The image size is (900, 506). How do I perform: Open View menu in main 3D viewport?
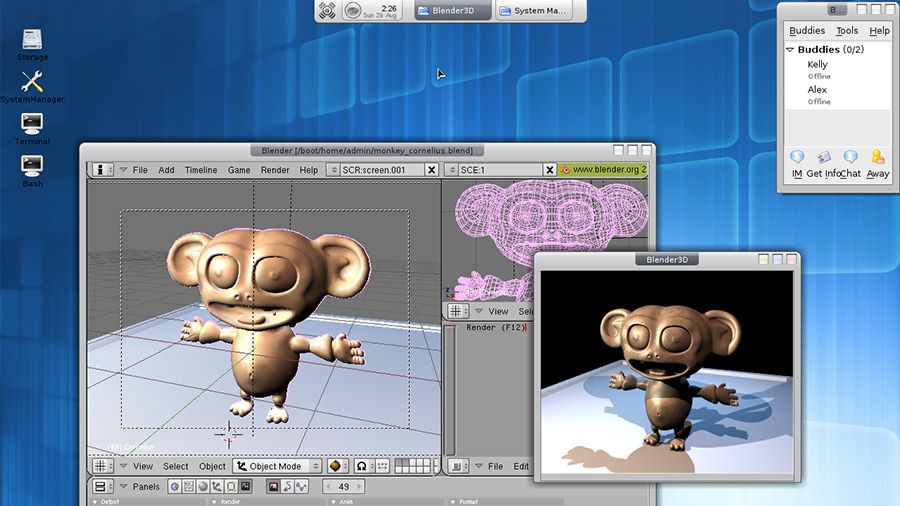143,466
